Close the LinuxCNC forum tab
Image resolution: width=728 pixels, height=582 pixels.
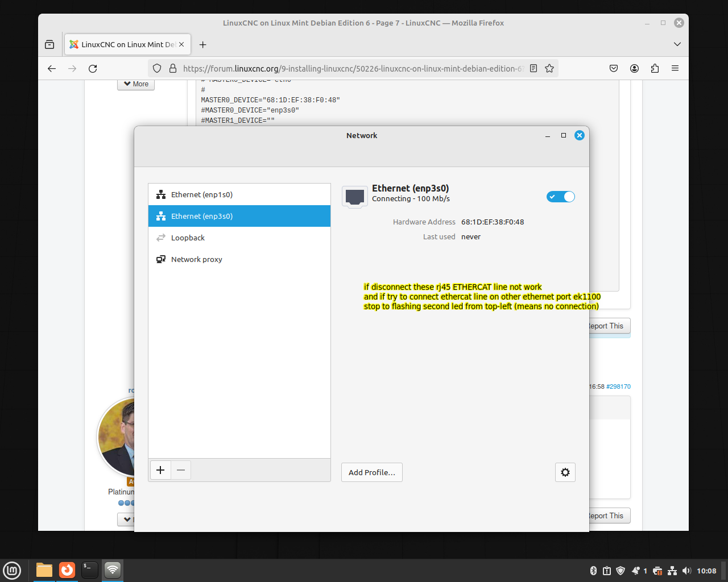pos(181,44)
